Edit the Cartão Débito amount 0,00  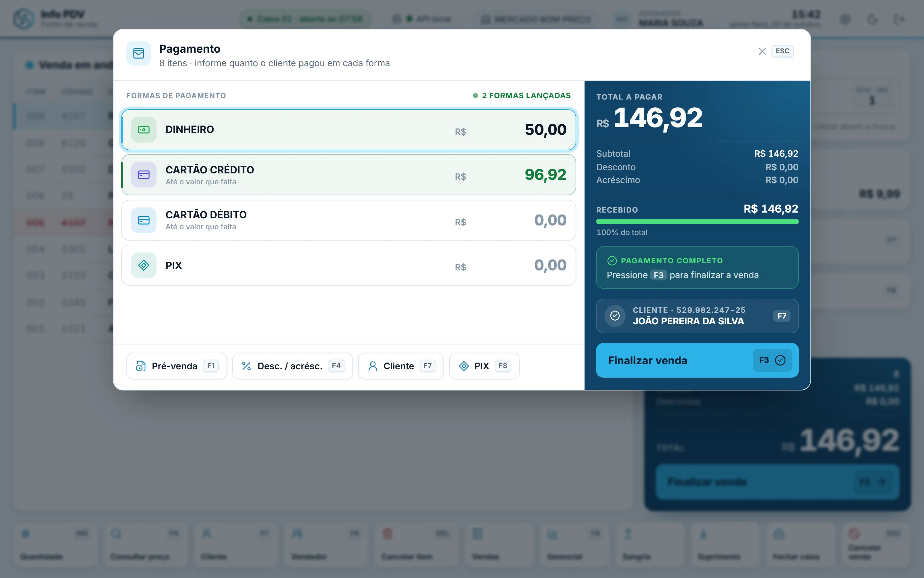(550, 220)
